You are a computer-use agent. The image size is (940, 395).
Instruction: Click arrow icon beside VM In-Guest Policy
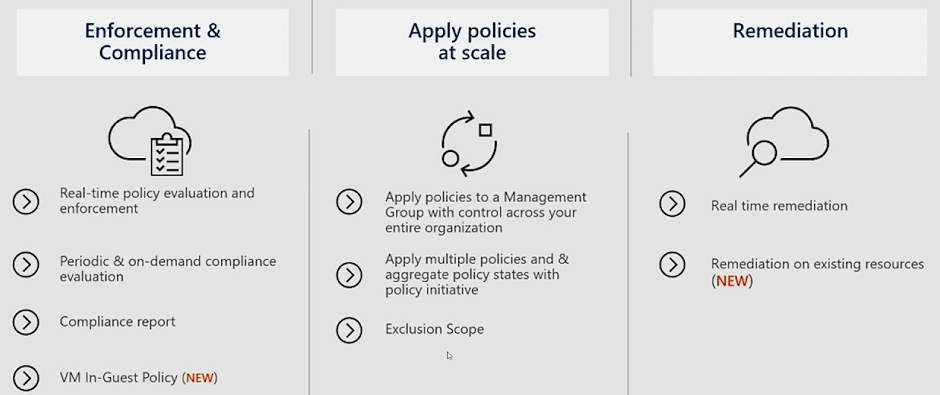pos(26,378)
